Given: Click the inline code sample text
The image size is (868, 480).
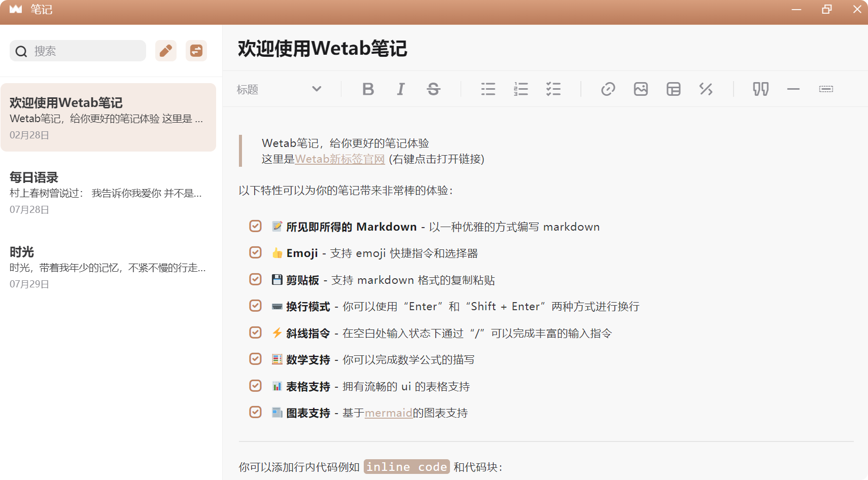Looking at the screenshot, I should [x=407, y=467].
